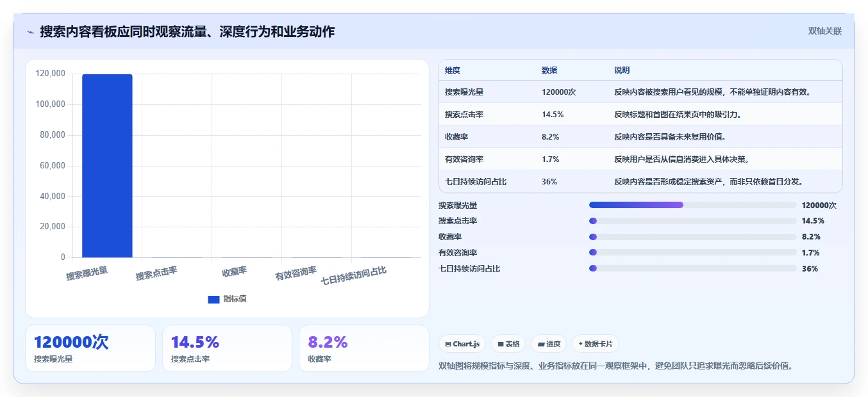
Task: Click the 1.7% table cell
Action: [x=551, y=159]
